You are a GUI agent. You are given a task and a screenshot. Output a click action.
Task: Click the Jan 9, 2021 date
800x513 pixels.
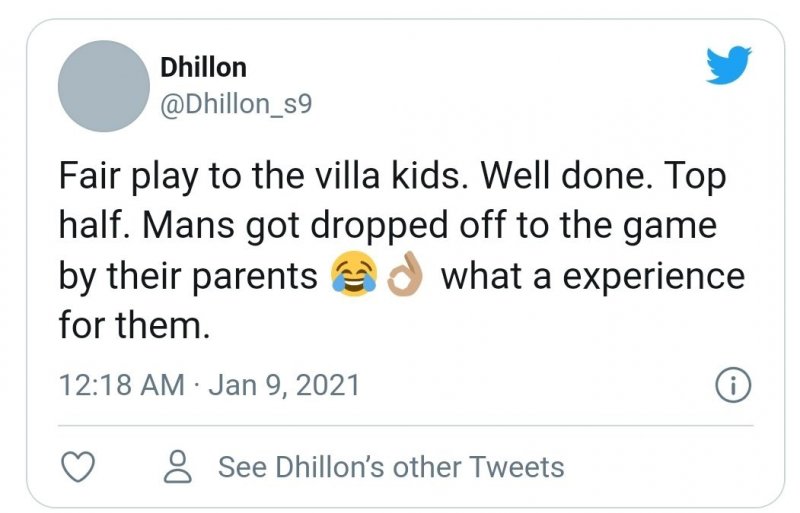[285, 384]
